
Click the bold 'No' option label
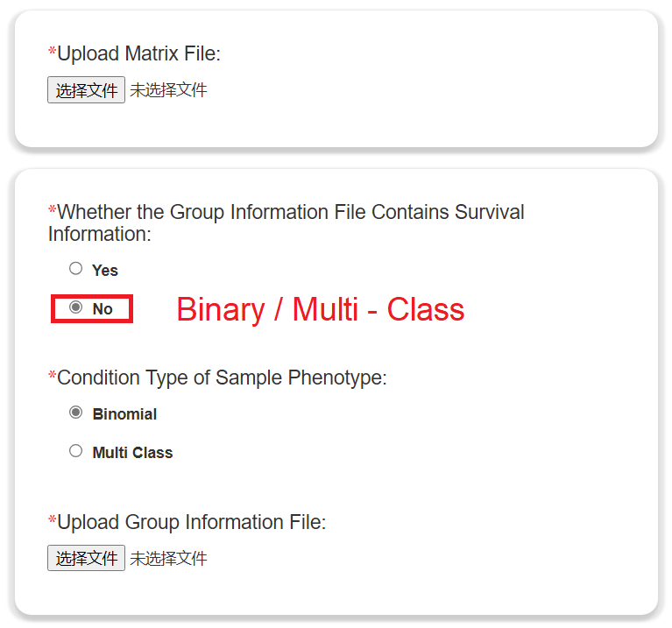point(103,309)
